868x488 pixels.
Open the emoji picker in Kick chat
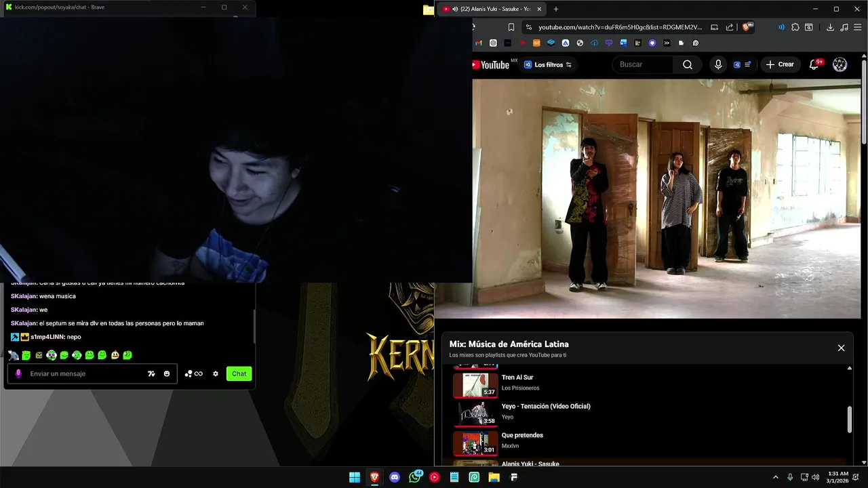click(x=167, y=373)
